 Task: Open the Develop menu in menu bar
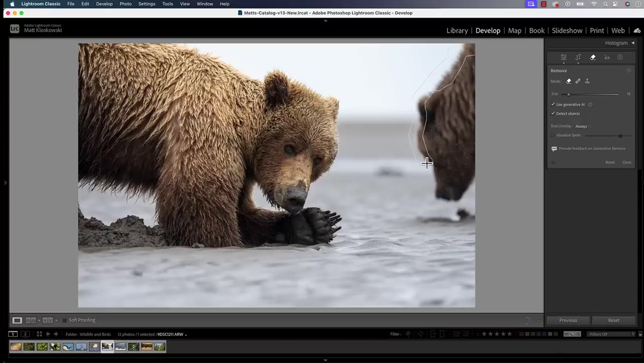point(105,4)
